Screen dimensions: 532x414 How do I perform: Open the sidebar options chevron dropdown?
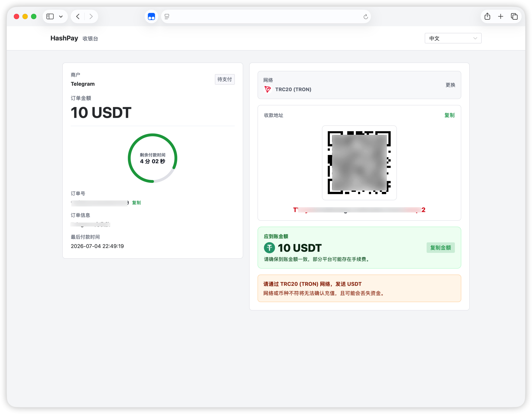tap(61, 17)
